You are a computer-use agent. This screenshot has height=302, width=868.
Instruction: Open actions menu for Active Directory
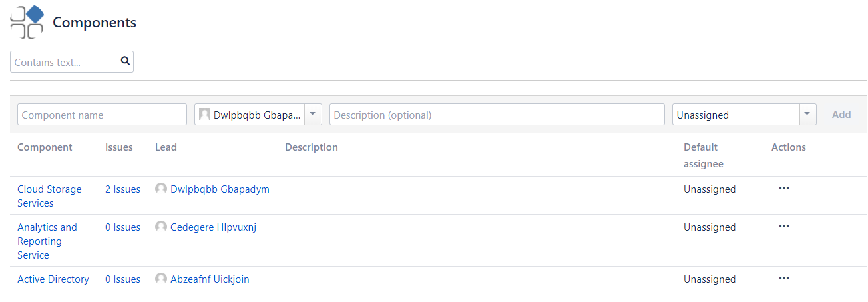coord(783,279)
